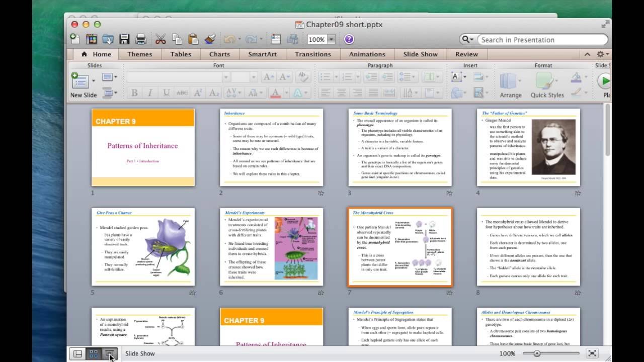Click the New Presentation icon in the toolbar

[74, 39]
